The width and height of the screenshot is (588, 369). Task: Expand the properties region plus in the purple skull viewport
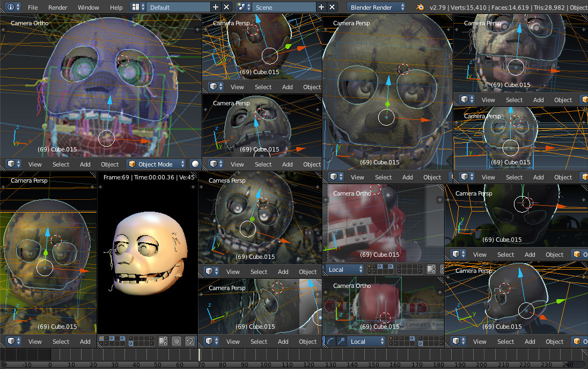point(197,30)
